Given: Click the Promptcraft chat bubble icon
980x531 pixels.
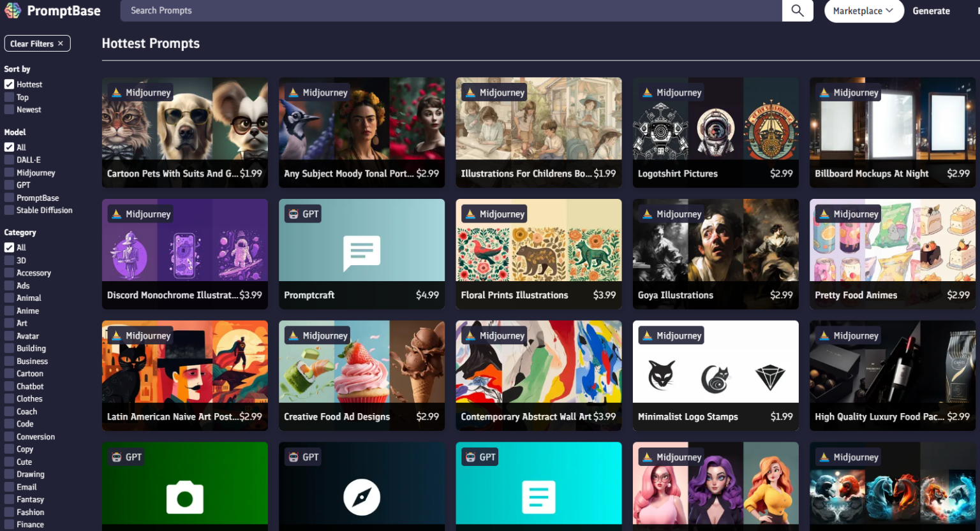Looking at the screenshot, I should point(362,252).
